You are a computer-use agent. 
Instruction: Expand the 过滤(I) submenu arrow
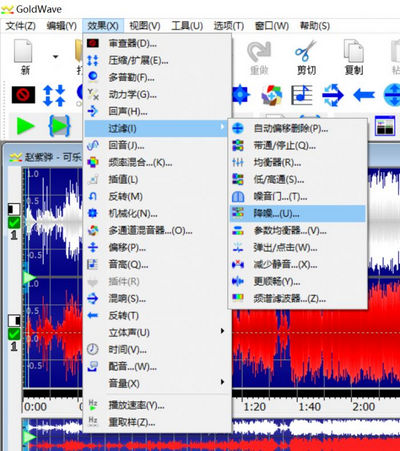pos(222,127)
